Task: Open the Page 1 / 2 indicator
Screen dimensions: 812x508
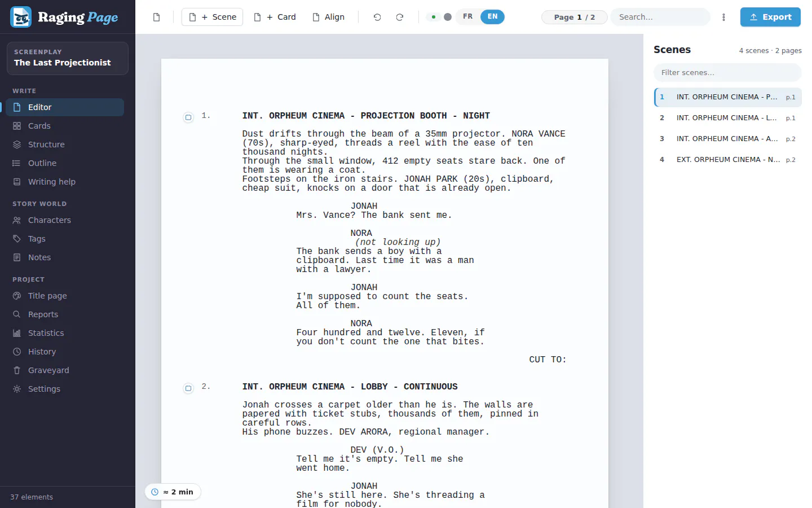Action: [x=574, y=17]
